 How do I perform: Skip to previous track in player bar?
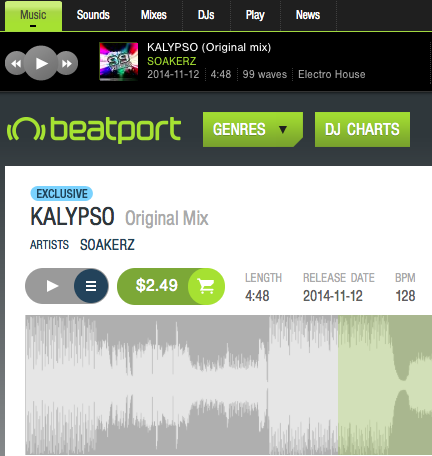(x=15, y=63)
